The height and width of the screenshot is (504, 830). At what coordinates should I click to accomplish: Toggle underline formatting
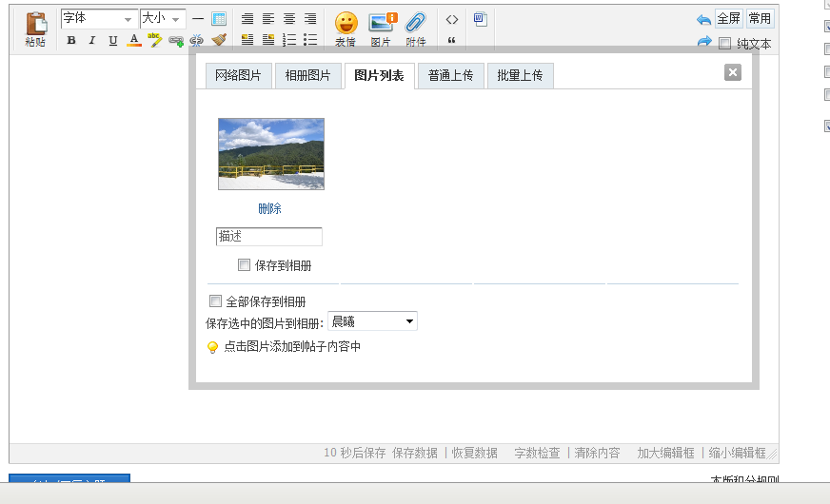[x=112, y=40]
